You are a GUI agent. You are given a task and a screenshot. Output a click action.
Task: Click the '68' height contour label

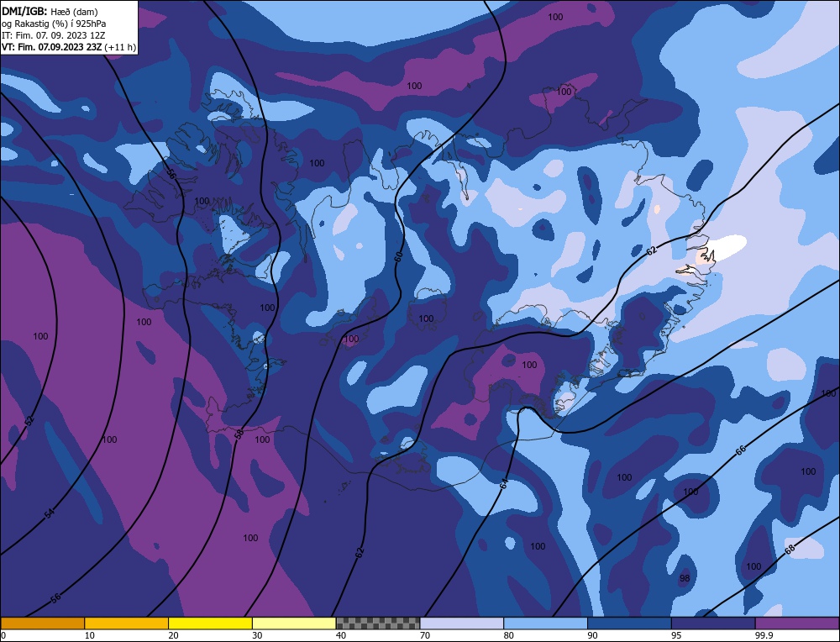790,550
